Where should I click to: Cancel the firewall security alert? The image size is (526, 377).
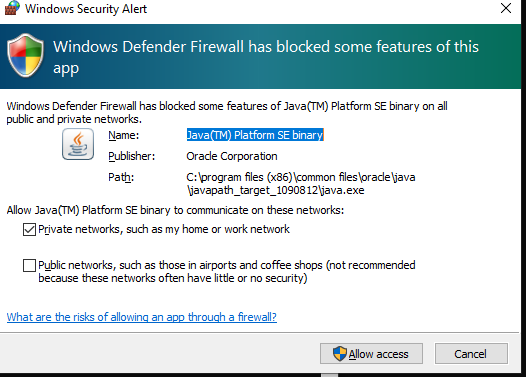471,354
